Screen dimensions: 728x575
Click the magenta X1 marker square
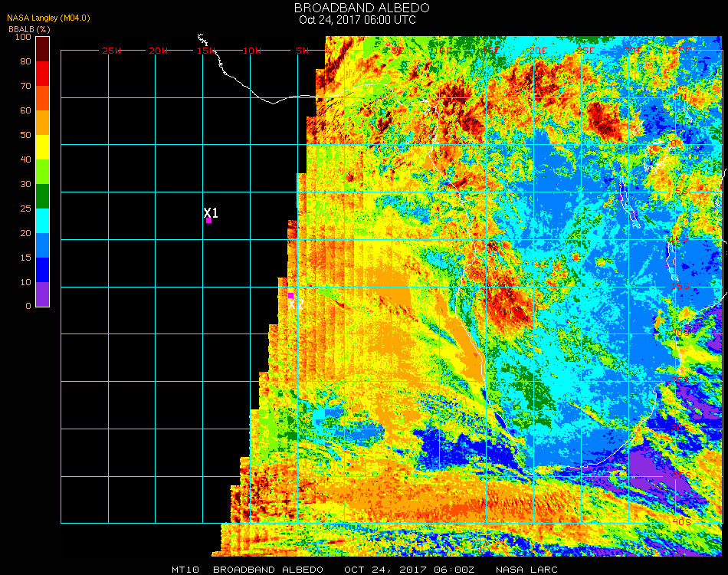(x=209, y=221)
